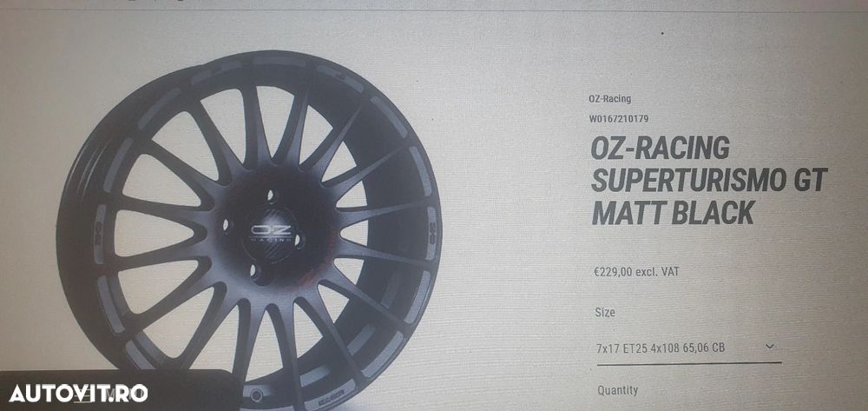Click the wheel valve stem at bottom
Viewport: 868px width, 411px height.
pos(256,395)
